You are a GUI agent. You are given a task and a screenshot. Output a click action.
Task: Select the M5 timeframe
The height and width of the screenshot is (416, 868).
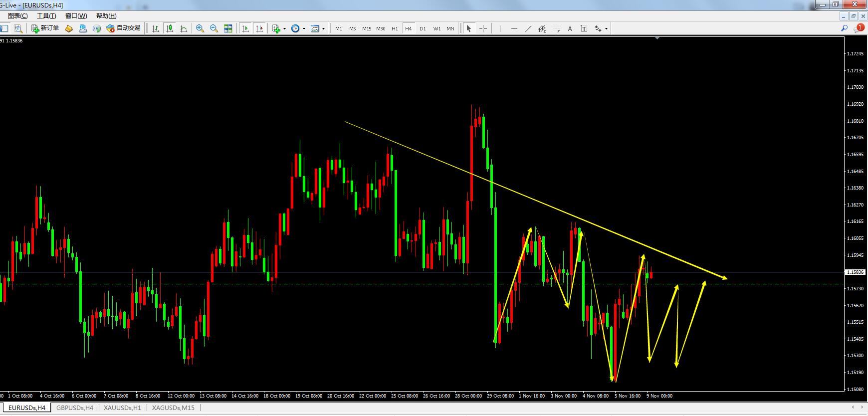coord(353,28)
